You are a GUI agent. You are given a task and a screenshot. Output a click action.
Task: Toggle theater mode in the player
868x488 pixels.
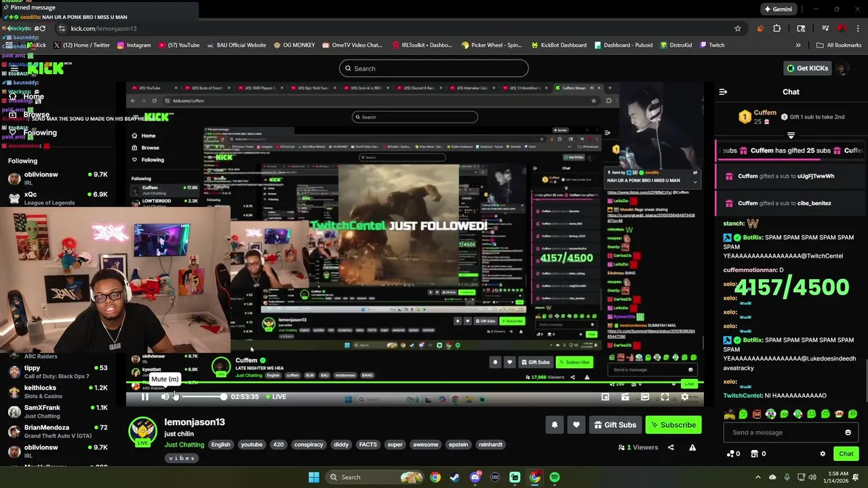pyautogui.click(x=645, y=396)
